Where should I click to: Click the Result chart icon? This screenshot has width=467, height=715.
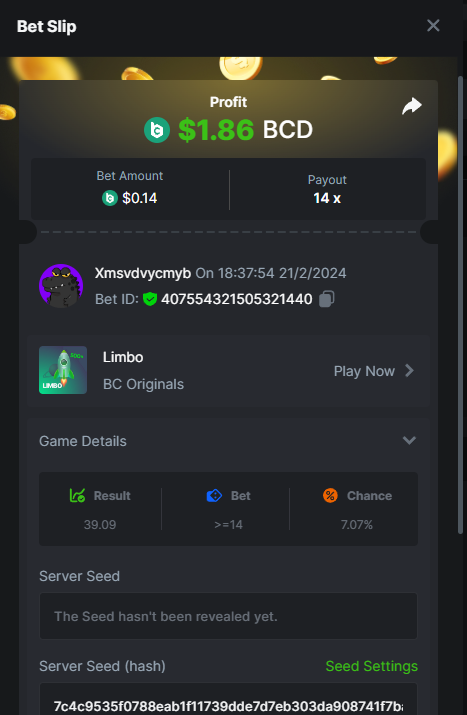tap(77, 495)
